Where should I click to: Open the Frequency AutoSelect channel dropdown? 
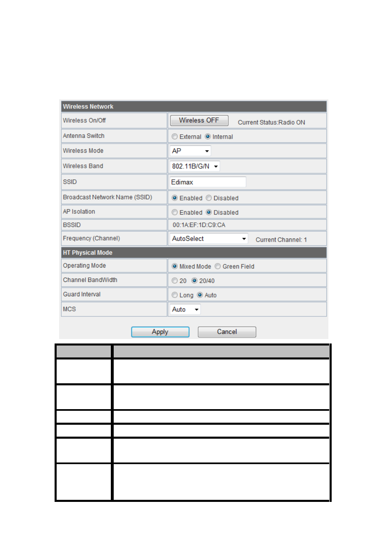coord(209,238)
